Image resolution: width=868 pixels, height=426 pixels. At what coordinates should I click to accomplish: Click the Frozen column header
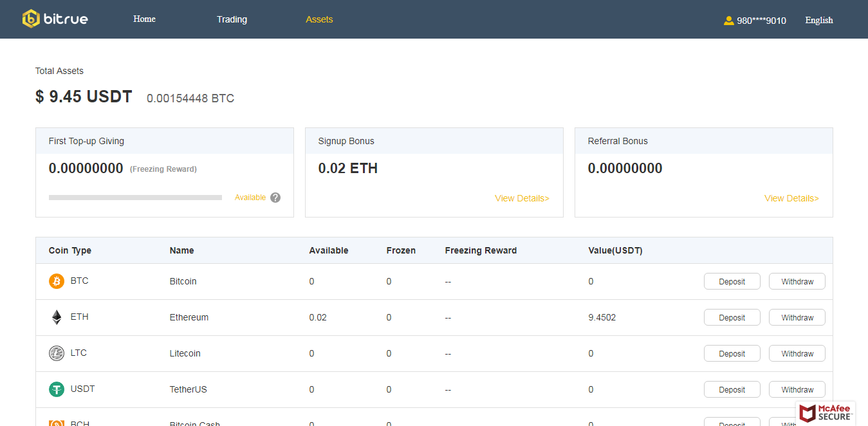(x=401, y=250)
